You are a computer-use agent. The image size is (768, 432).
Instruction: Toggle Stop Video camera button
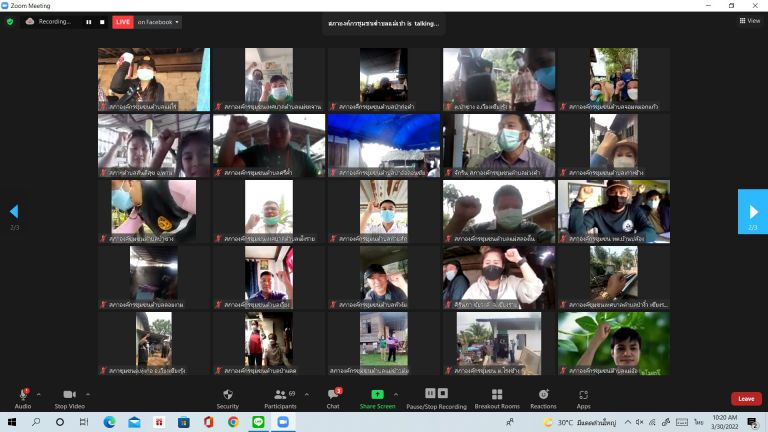click(70, 399)
